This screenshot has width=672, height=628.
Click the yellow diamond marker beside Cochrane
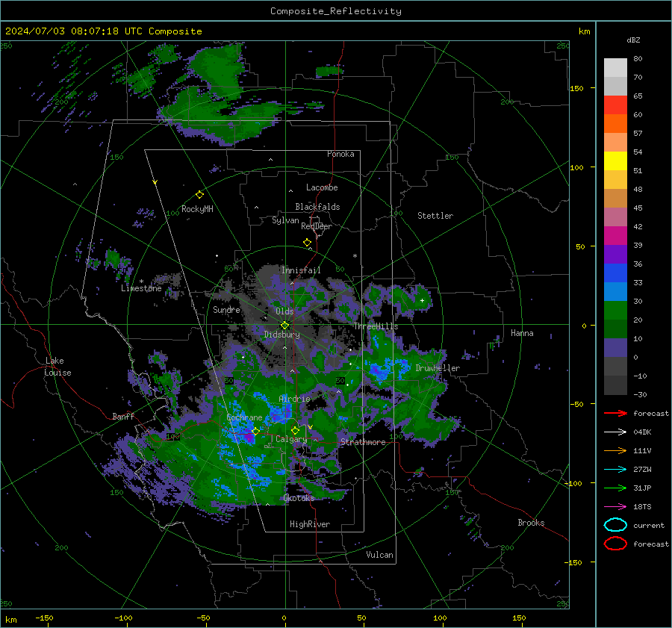[x=255, y=431]
